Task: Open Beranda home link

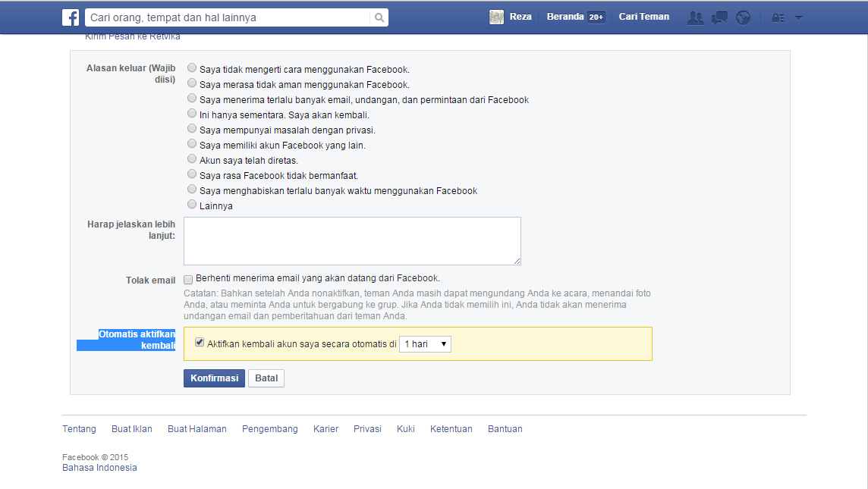Action: click(x=565, y=17)
